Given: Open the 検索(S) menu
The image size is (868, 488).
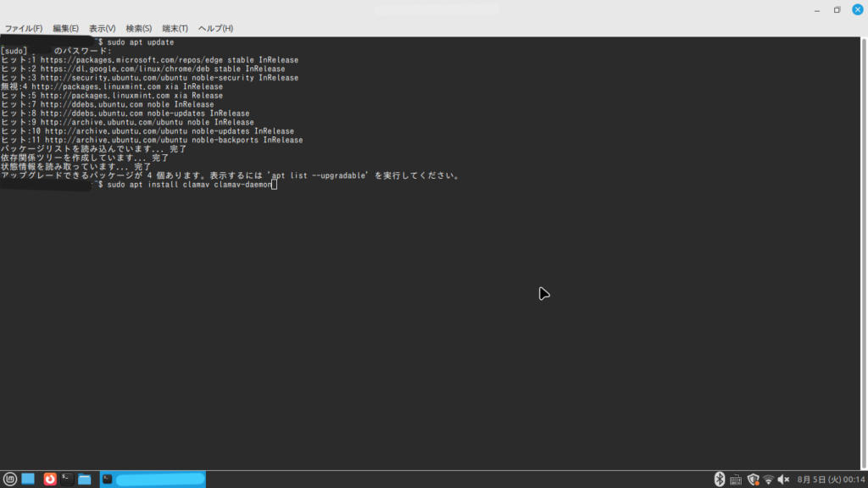Looking at the screenshot, I should coord(138,29).
